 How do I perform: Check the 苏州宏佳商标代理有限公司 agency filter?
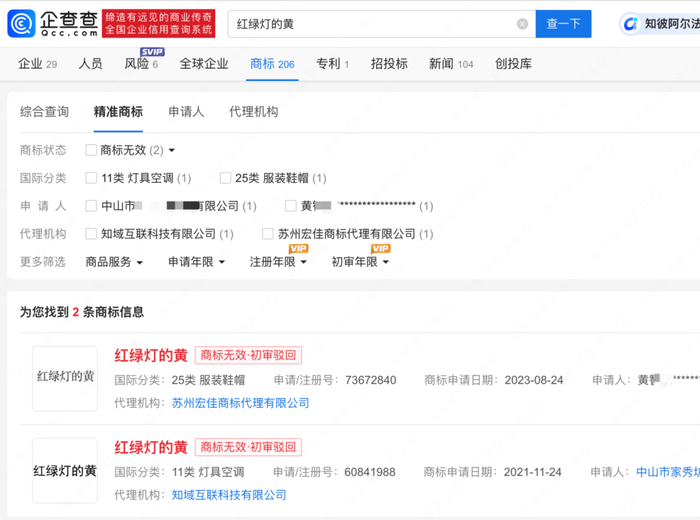[268, 233]
